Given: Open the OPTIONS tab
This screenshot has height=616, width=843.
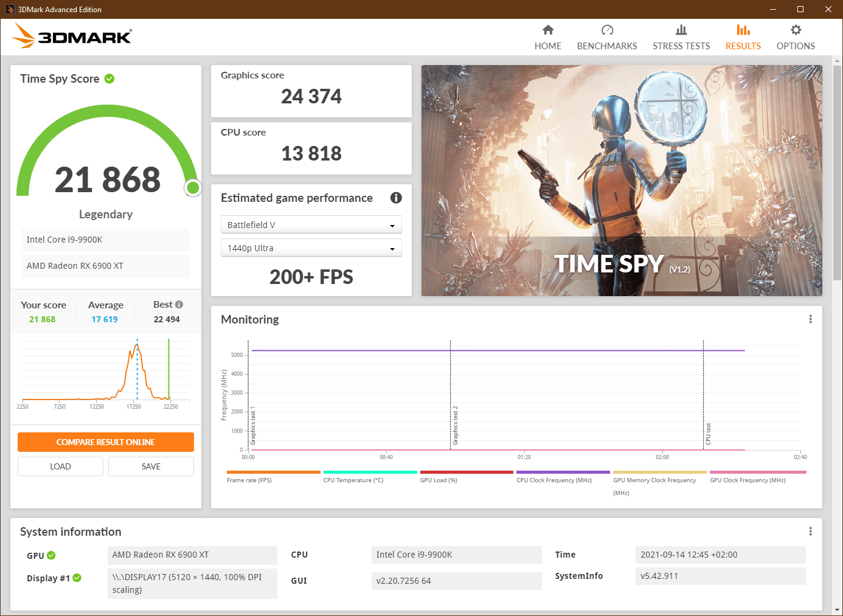Looking at the screenshot, I should tap(796, 37).
